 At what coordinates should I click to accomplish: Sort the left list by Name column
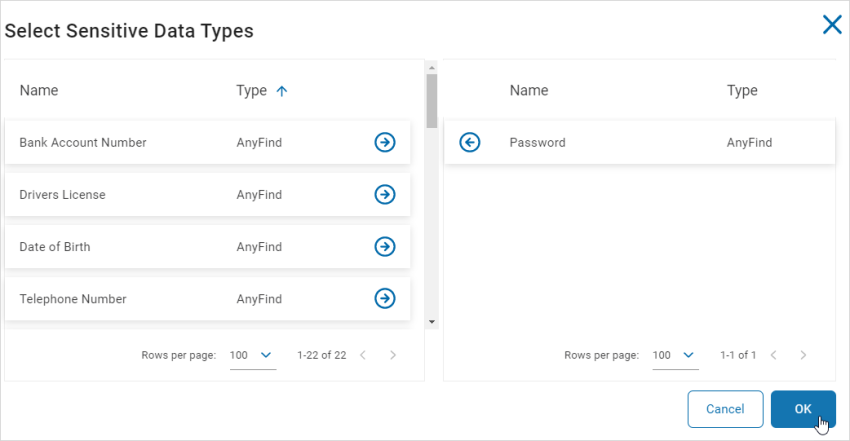[39, 91]
